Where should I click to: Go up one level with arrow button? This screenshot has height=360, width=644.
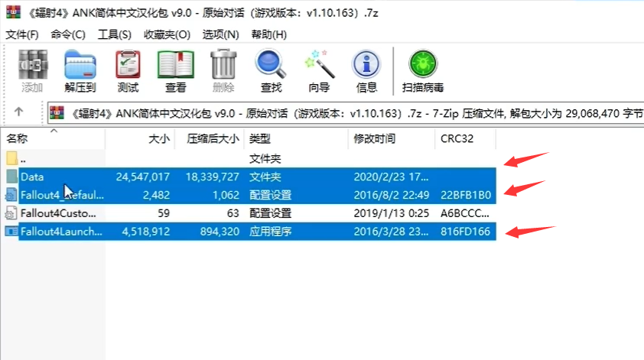click(x=18, y=112)
